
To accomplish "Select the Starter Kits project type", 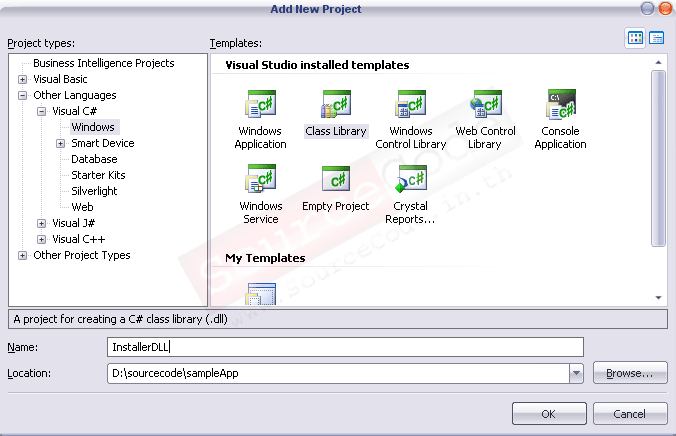I will click(x=98, y=175).
